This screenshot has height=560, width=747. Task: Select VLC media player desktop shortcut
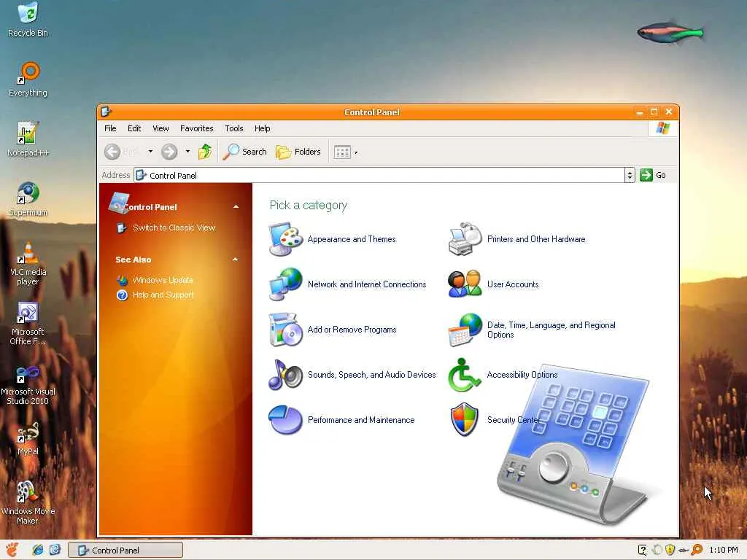[x=28, y=263]
